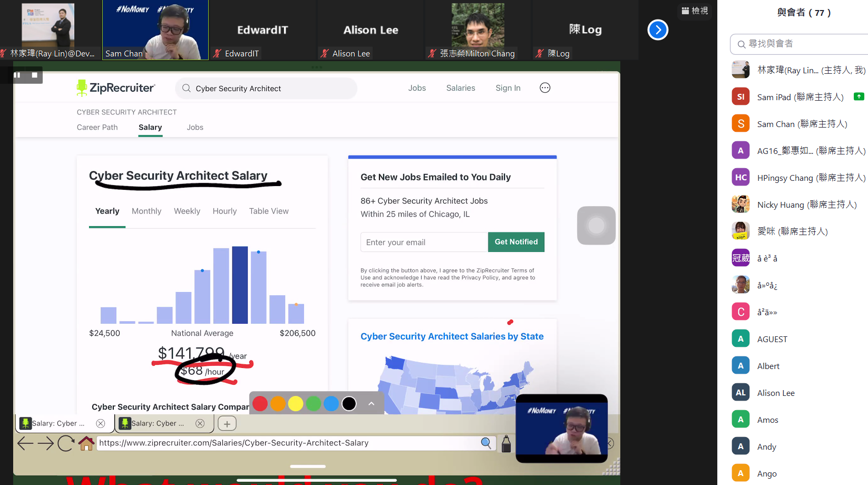The width and height of the screenshot is (868, 485).
Task: Stop the recording with the square button
Action: click(34, 75)
